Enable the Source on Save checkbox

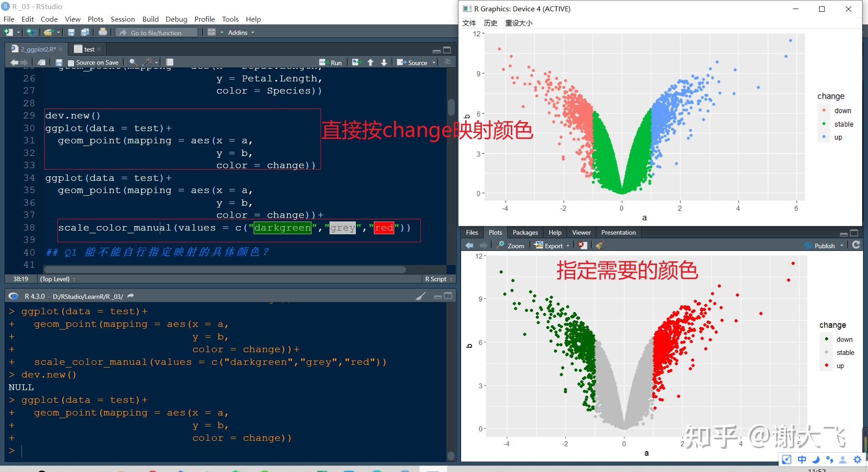(71, 62)
